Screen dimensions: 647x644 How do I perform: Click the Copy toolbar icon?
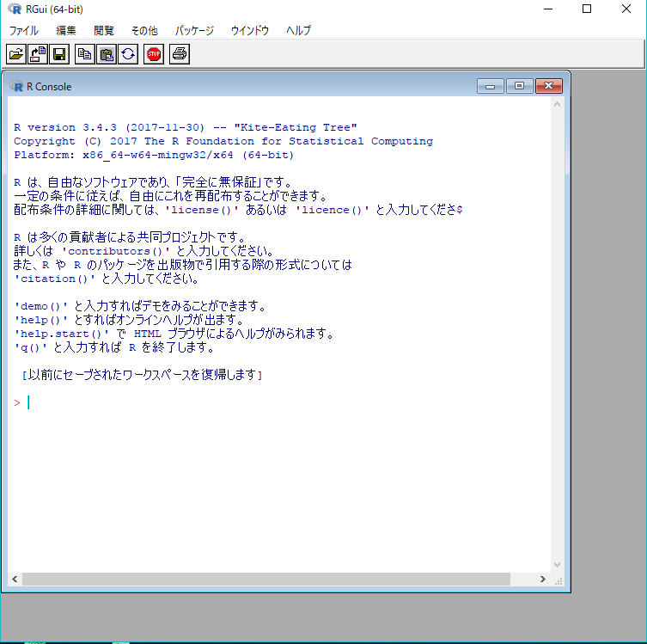click(x=85, y=54)
